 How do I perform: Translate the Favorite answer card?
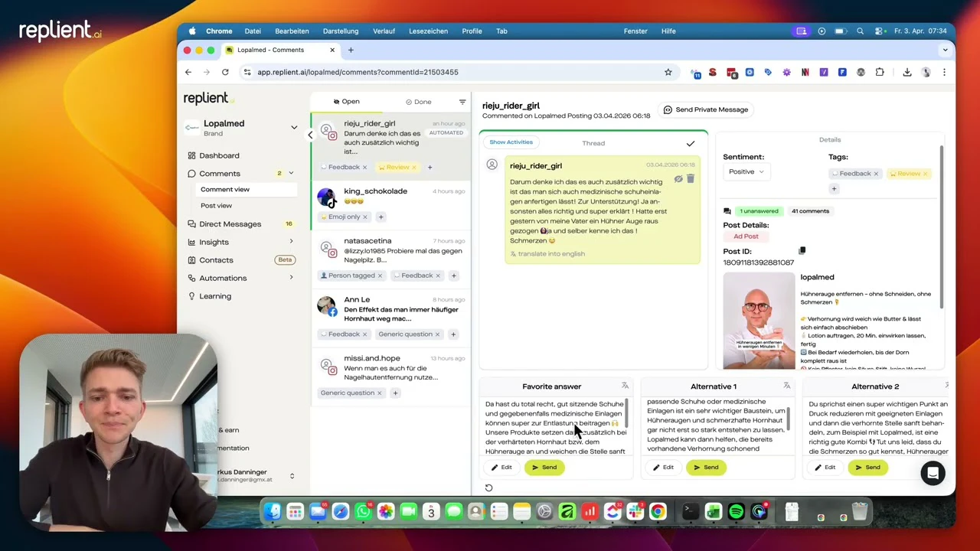[625, 386]
